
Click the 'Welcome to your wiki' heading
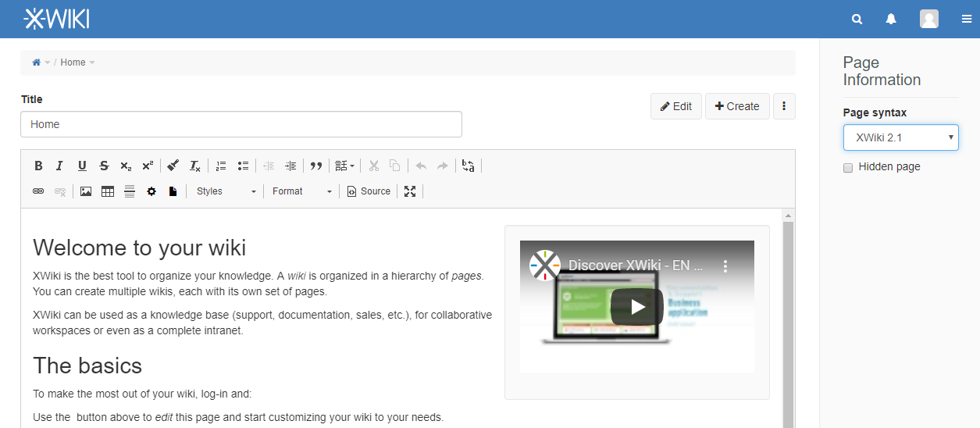(x=140, y=248)
